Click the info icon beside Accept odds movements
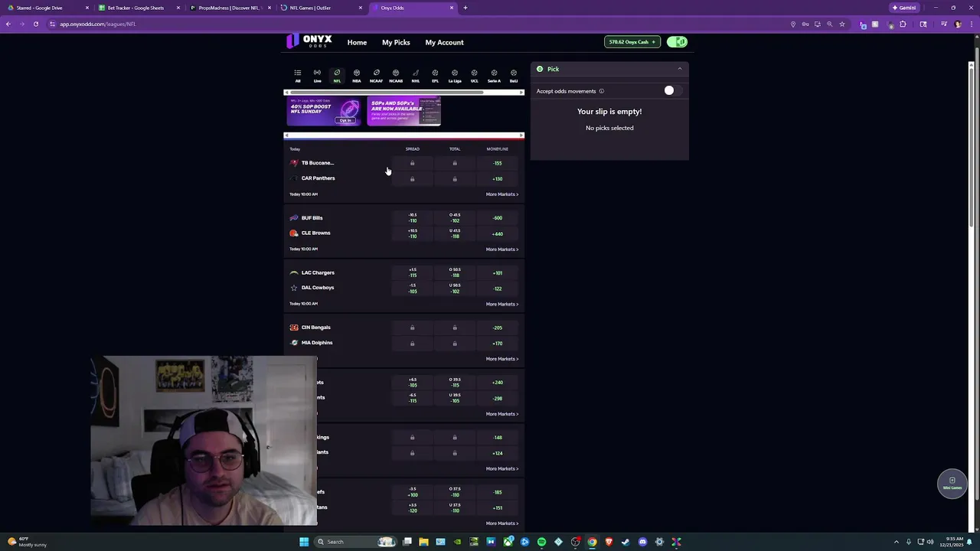The width and height of the screenshot is (980, 551). tap(601, 91)
